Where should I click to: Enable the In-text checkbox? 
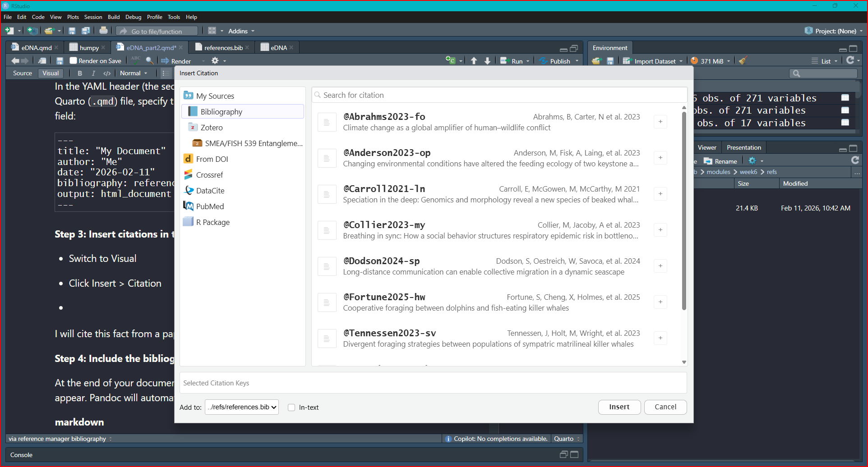pos(291,407)
